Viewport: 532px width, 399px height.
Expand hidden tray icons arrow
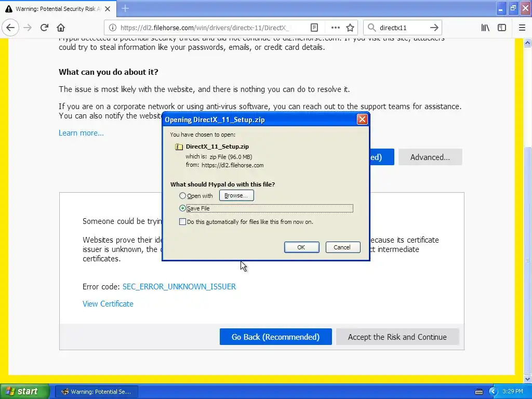(493, 392)
